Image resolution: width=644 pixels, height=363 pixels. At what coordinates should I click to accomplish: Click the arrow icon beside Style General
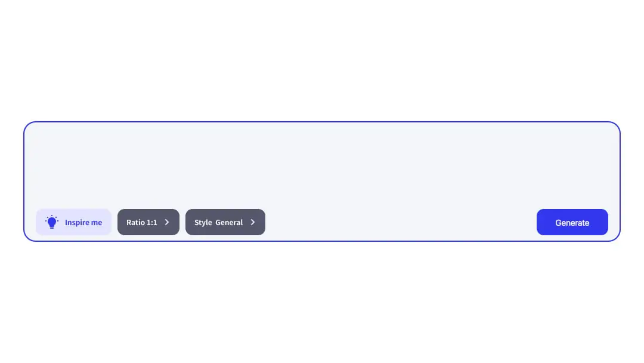click(x=253, y=222)
